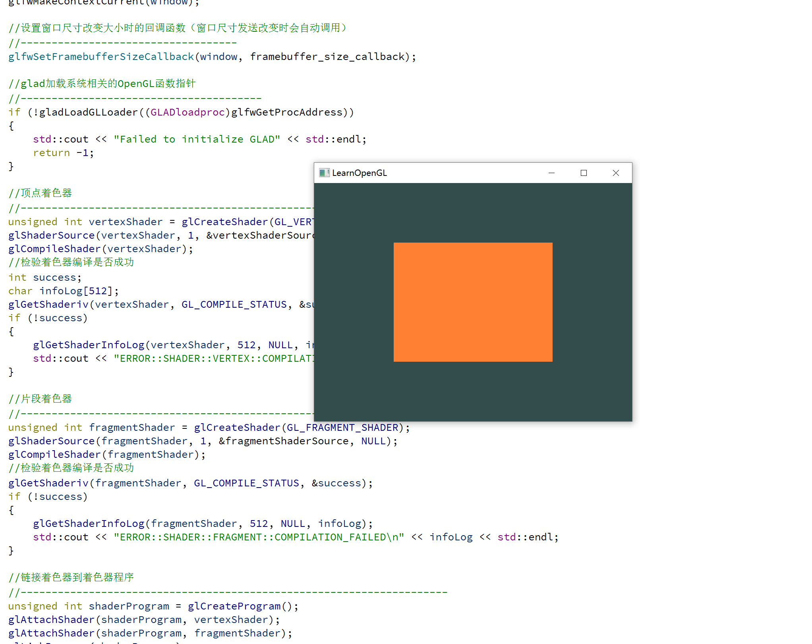Click the 顶点着色器 comment line
Screen dimensions: 812x644
coord(40,193)
